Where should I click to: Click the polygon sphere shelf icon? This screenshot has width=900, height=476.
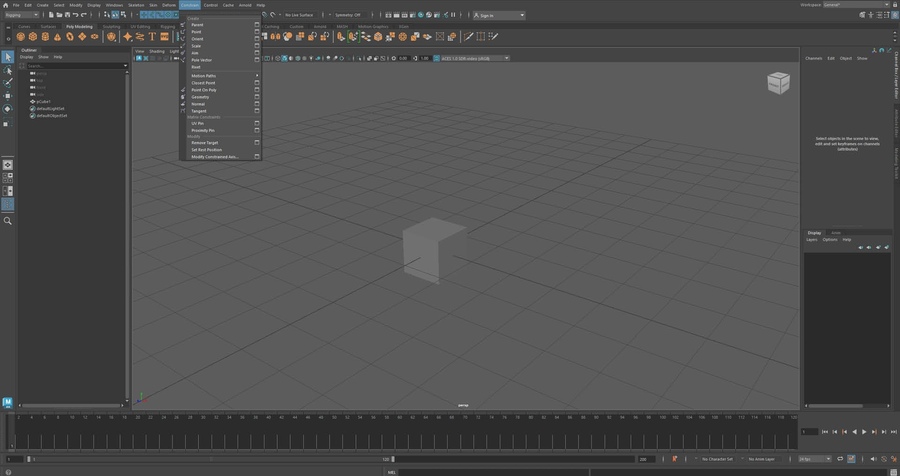pyautogui.click(x=20, y=37)
